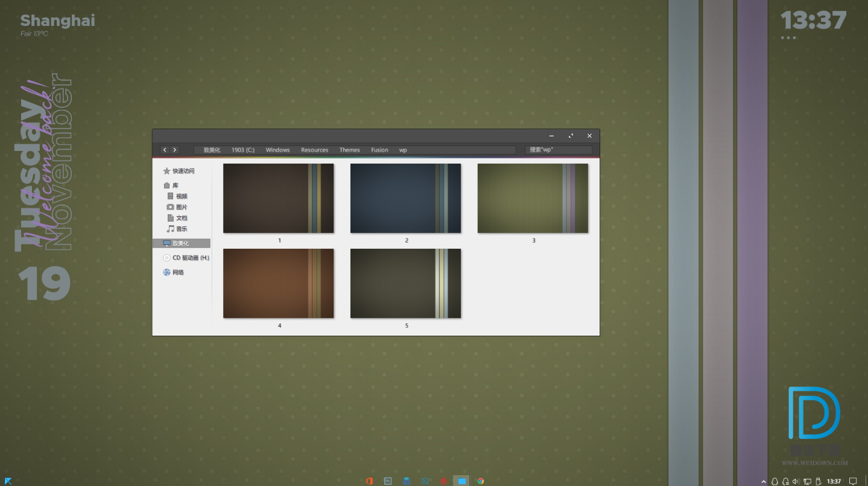The width and height of the screenshot is (868, 486).
Task: Focus the 搜索"wp" search box
Action: pyautogui.click(x=559, y=150)
